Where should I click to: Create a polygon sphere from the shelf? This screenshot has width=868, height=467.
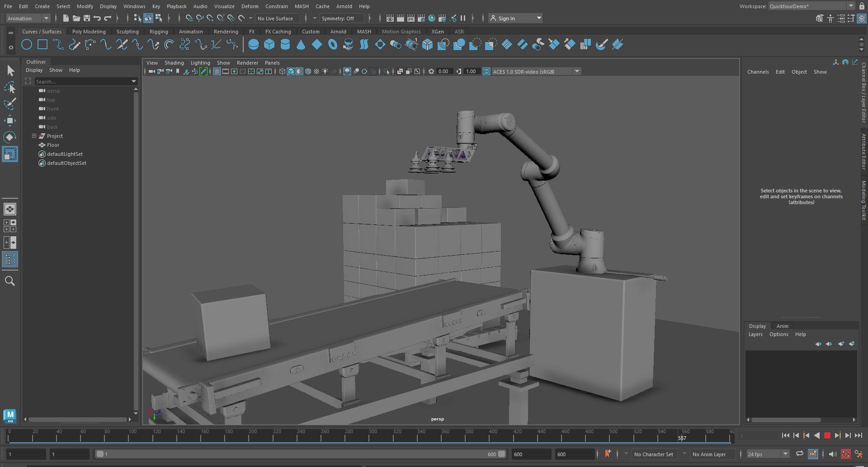click(x=254, y=44)
